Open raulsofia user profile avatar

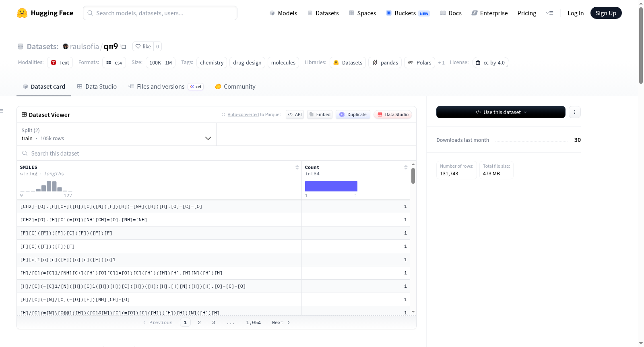[66, 46]
